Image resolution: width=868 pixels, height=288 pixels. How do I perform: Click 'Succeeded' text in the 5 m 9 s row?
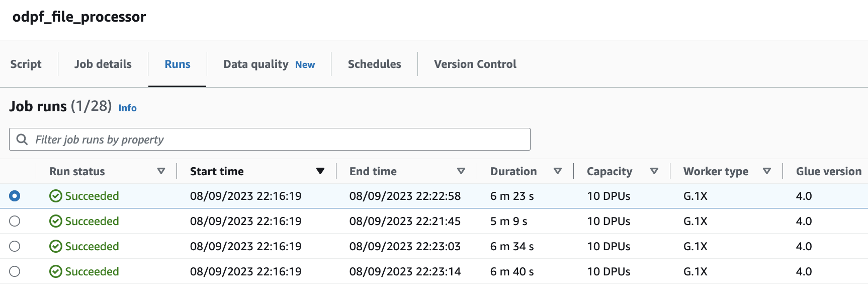92,221
